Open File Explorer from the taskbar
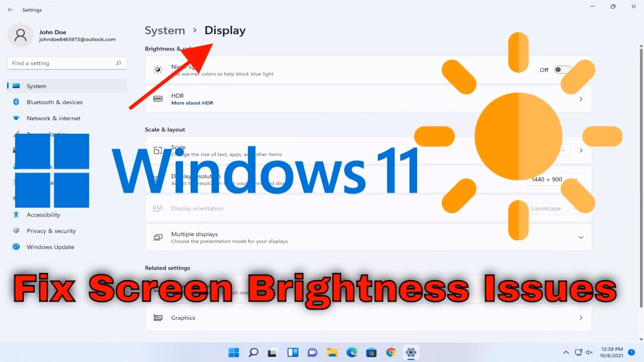 [332, 352]
